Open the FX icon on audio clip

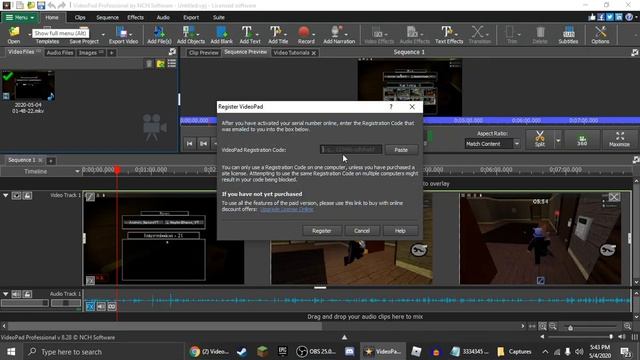click(90, 306)
